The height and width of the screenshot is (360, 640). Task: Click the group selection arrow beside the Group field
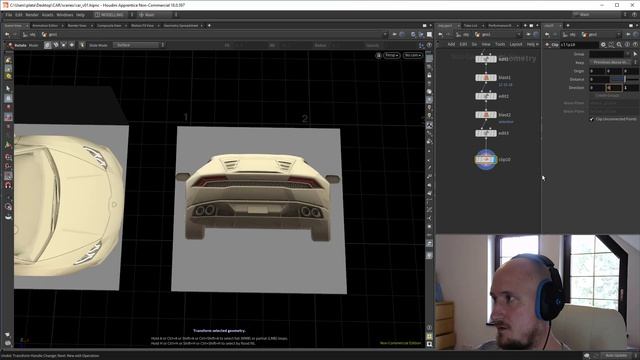[x=635, y=54]
